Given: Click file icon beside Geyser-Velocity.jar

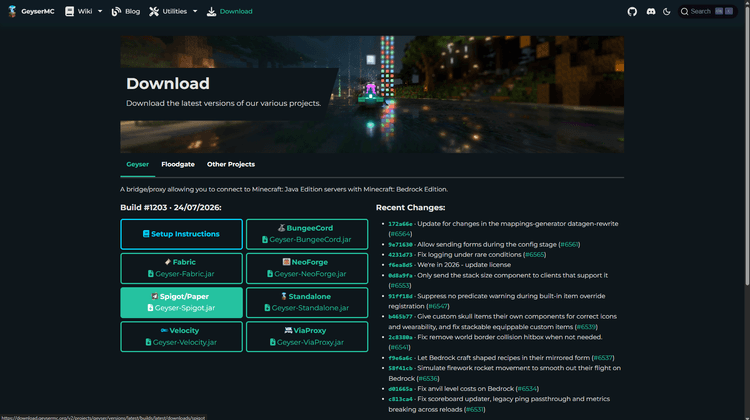Looking at the screenshot, I should (x=148, y=342).
